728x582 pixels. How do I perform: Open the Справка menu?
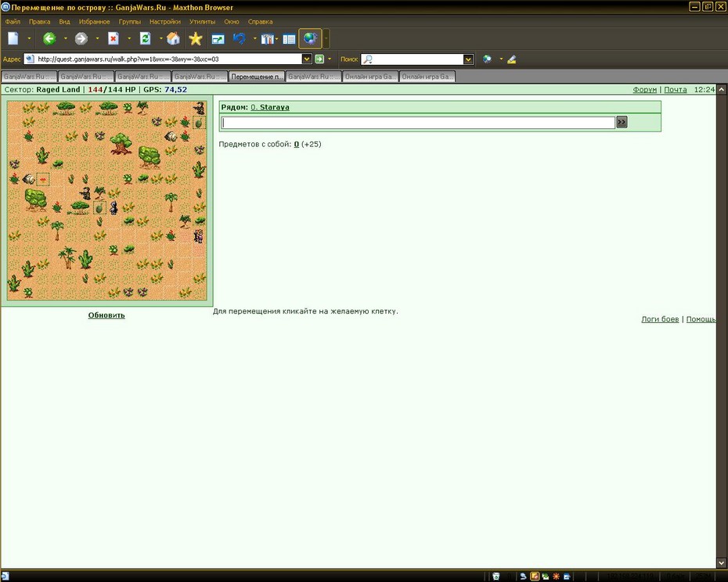(x=260, y=21)
